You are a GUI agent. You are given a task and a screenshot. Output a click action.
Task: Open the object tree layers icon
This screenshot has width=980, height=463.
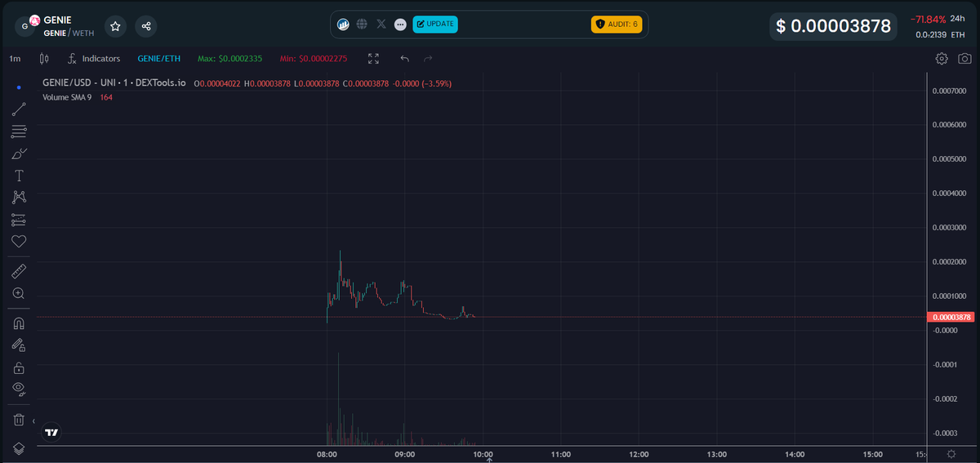tap(19, 448)
